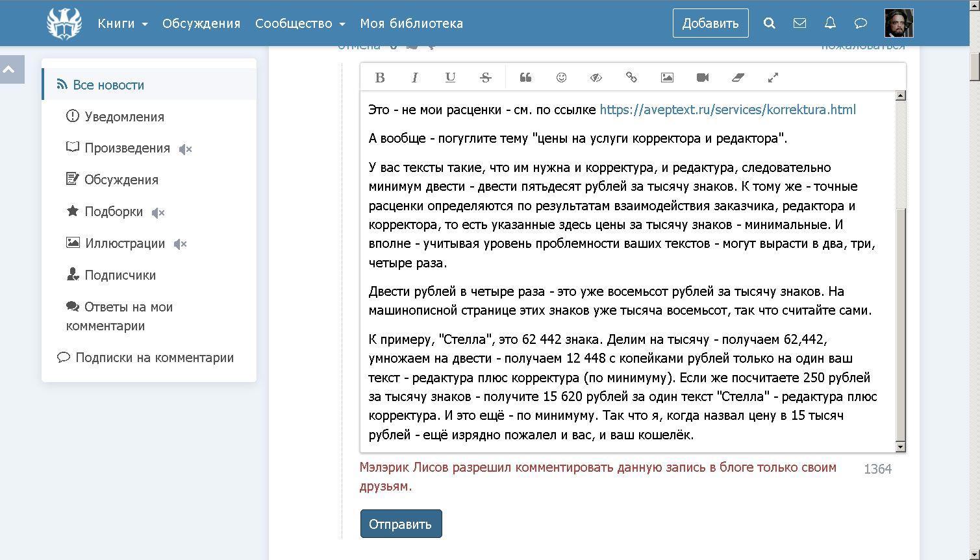
Task: Expand the Книги dropdown menu
Action: click(x=123, y=23)
